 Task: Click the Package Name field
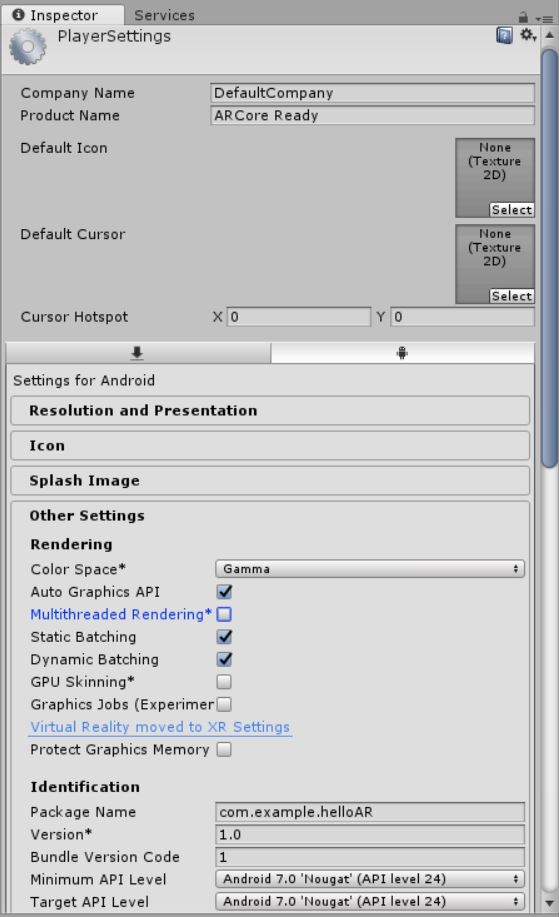pyautogui.click(x=370, y=812)
